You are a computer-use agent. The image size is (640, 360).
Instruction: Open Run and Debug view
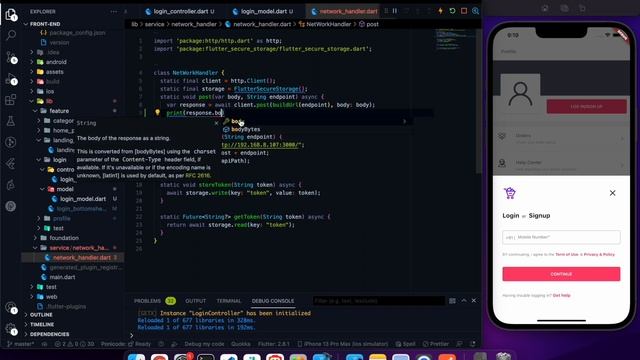point(11,78)
